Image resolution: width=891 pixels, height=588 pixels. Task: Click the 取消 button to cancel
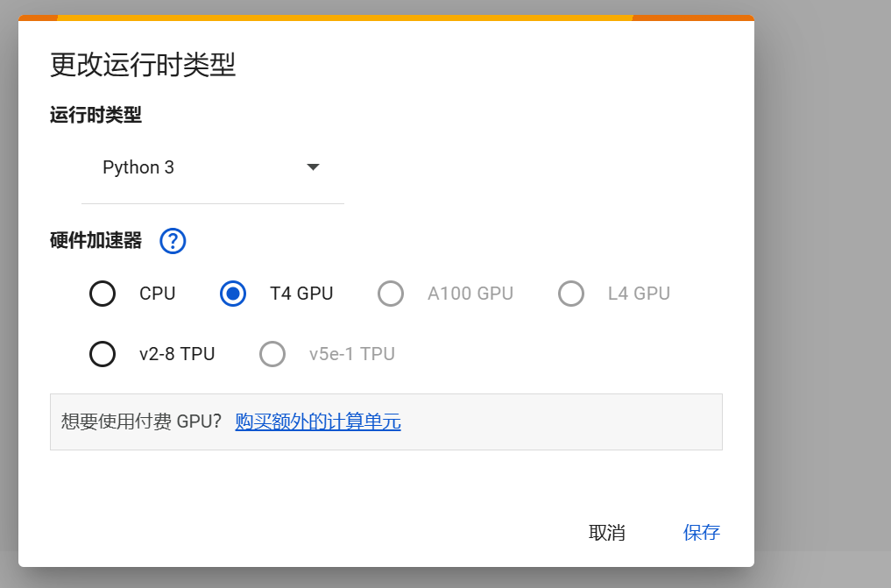pyautogui.click(x=608, y=532)
